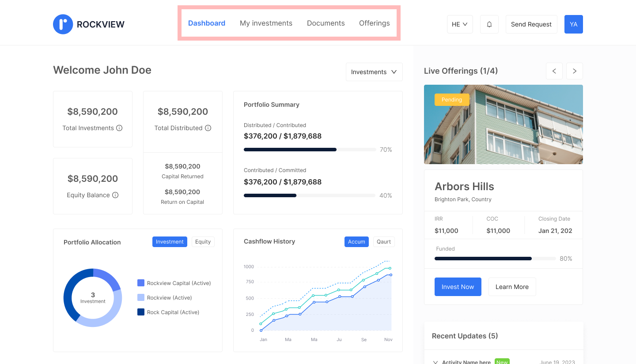
Task: Open the Documents tab
Action: tap(326, 23)
